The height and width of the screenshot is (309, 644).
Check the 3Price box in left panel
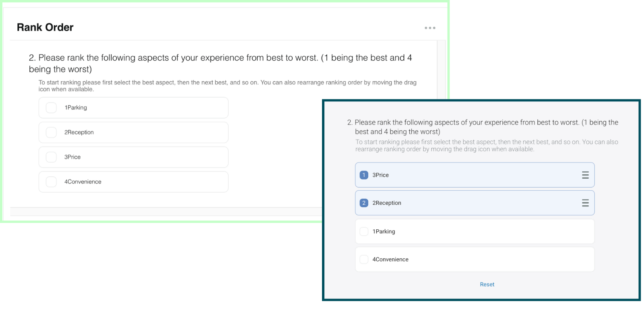tap(51, 157)
